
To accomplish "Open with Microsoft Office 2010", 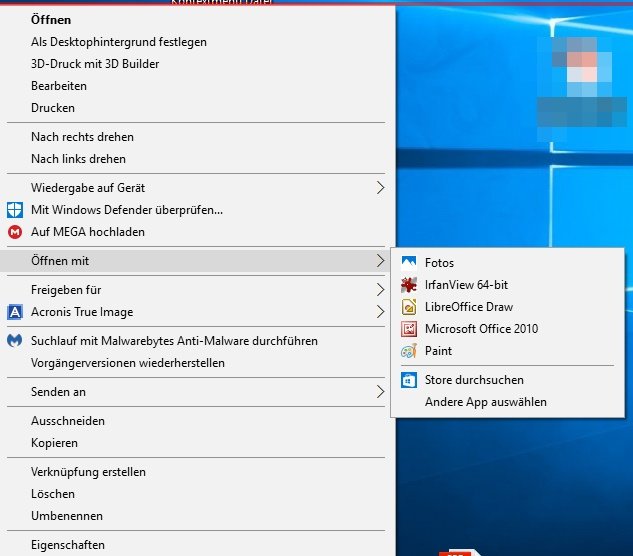I will (507, 329).
